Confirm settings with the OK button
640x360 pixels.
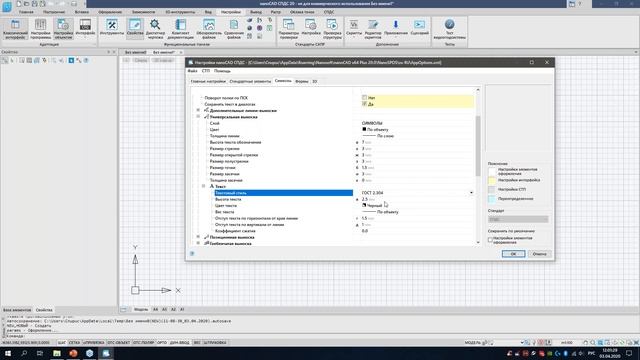(x=513, y=254)
